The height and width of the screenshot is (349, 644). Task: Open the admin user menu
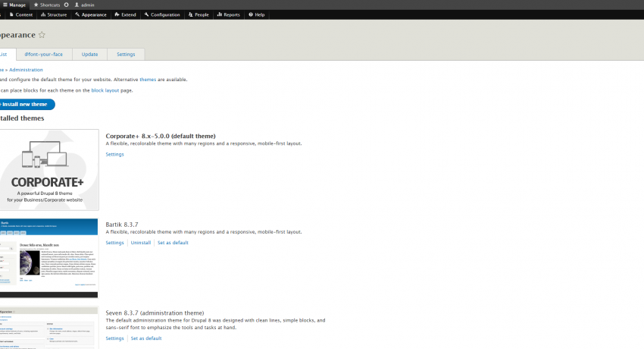point(84,5)
